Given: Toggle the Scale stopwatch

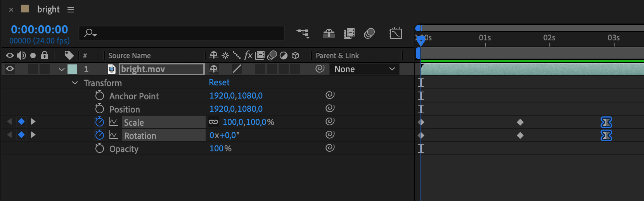Looking at the screenshot, I should pos(100,122).
